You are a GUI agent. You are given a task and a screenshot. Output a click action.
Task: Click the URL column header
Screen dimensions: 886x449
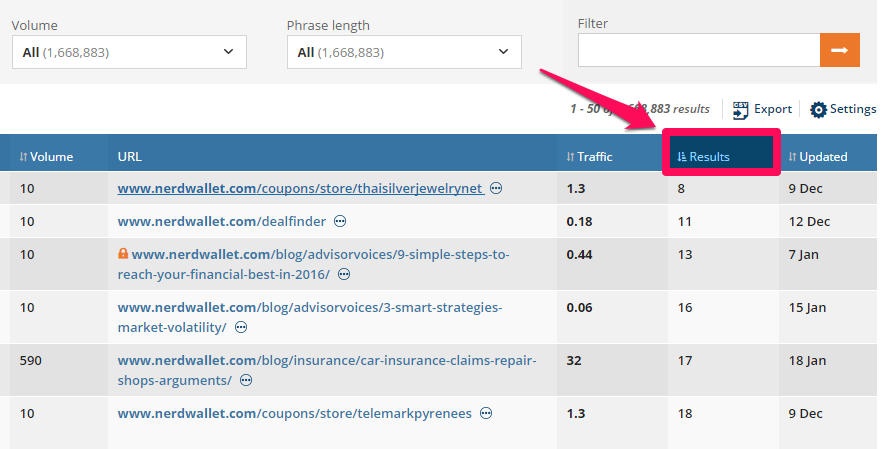(x=129, y=156)
